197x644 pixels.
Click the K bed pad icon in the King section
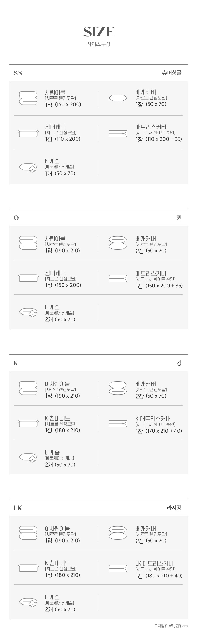[x=28, y=423]
